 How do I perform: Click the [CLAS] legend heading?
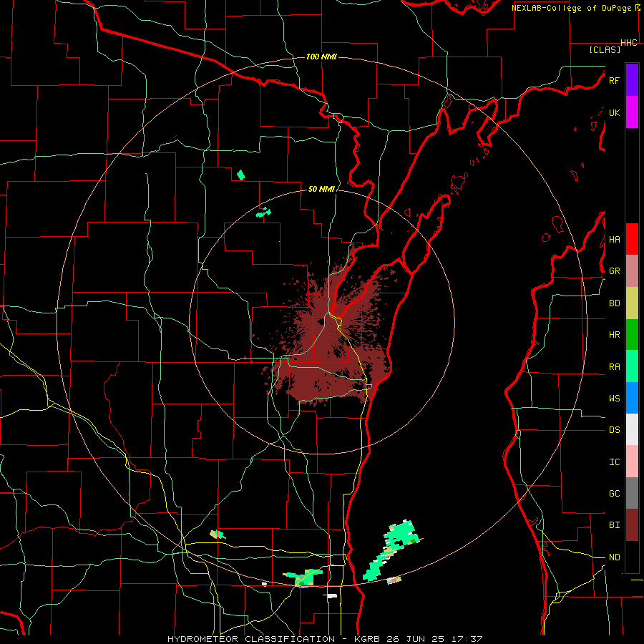pos(605,49)
